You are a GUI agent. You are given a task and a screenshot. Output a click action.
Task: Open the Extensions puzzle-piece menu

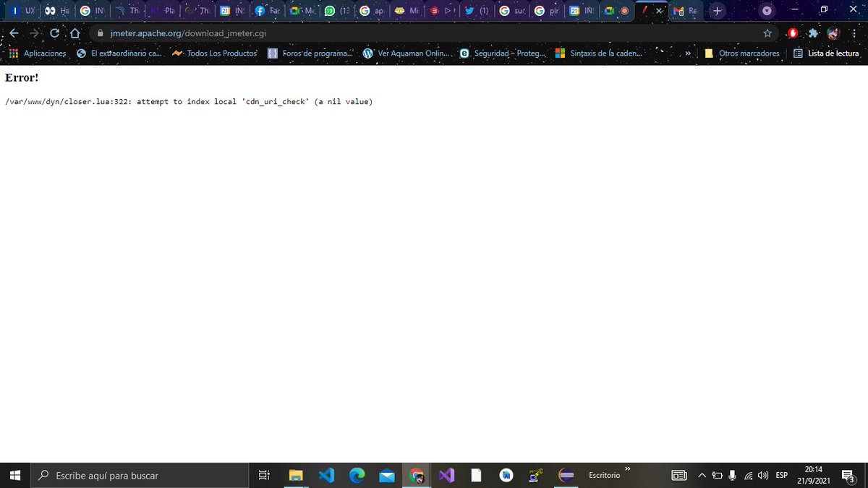[813, 33]
